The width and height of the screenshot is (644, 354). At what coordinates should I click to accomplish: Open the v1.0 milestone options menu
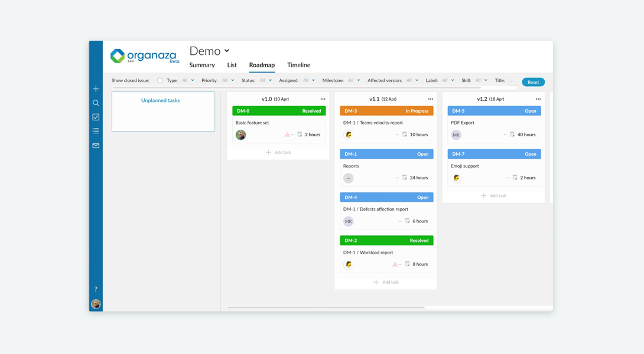323,99
